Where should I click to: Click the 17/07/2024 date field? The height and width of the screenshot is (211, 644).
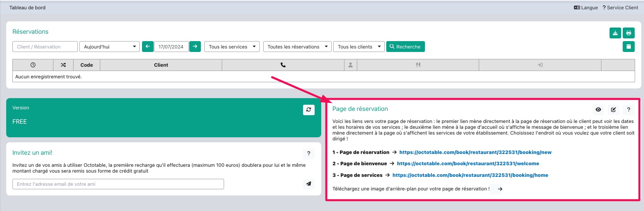[171, 47]
